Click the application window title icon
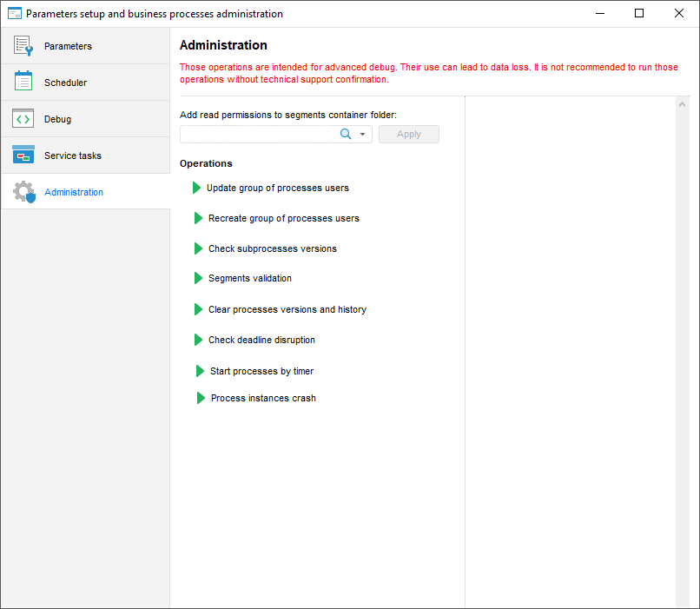This screenshot has width=700, height=609. (15, 13)
